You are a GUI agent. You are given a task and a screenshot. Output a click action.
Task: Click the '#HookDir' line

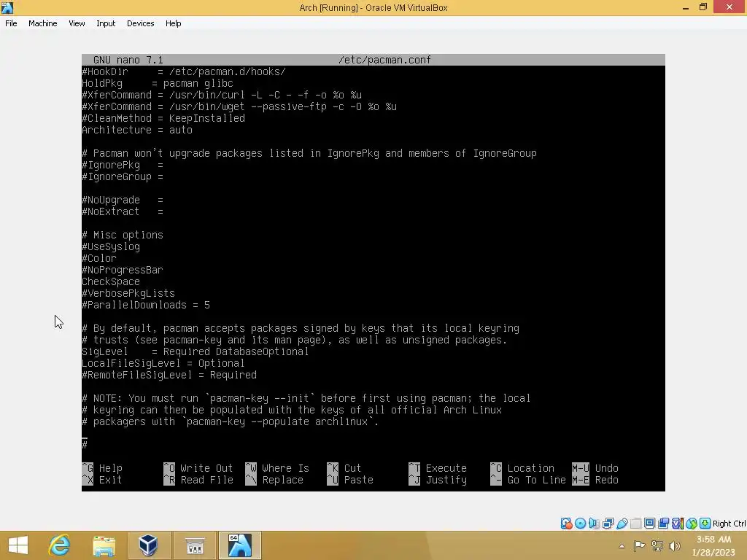[x=184, y=72]
